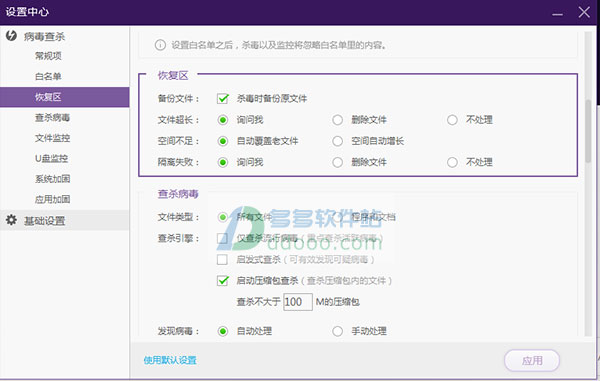This screenshot has width=600, height=381.
Task: Choose 空间自动增长 radio option
Action: coord(337,141)
